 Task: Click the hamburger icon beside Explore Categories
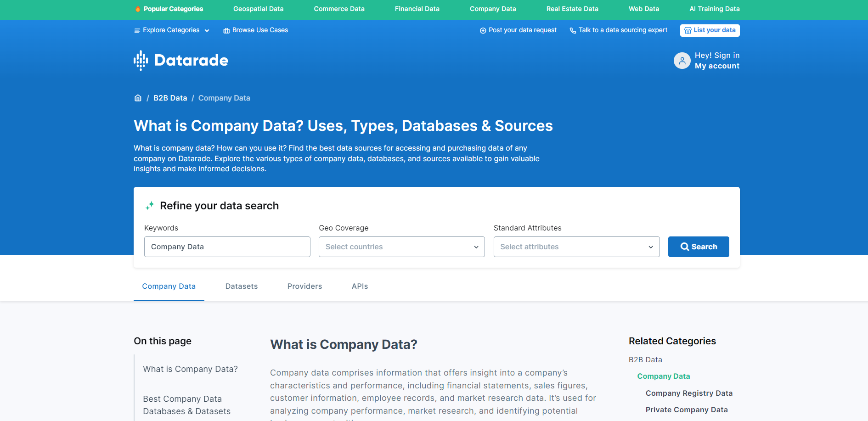[x=137, y=30]
